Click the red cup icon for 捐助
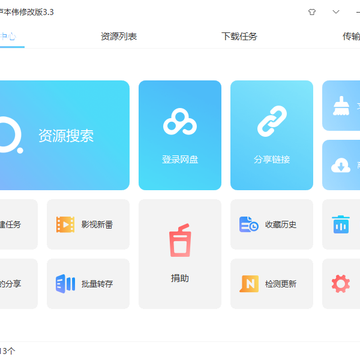The width and height of the screenshot is (360, 360). tap(180, 240)
